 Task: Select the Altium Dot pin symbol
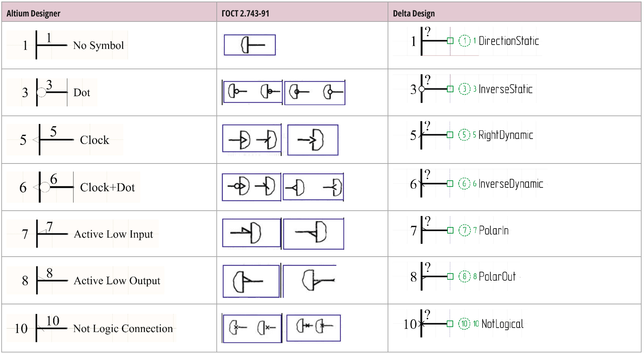click(52, 92)
